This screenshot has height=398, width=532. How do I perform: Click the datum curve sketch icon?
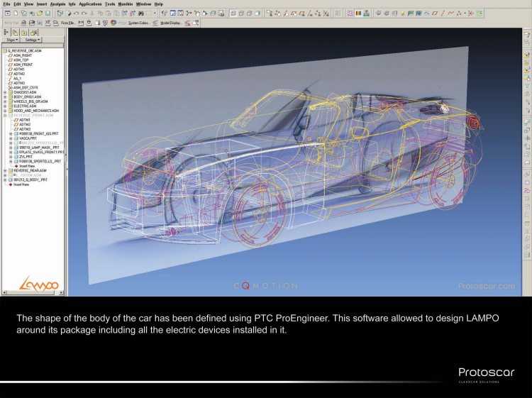point(450,13)
